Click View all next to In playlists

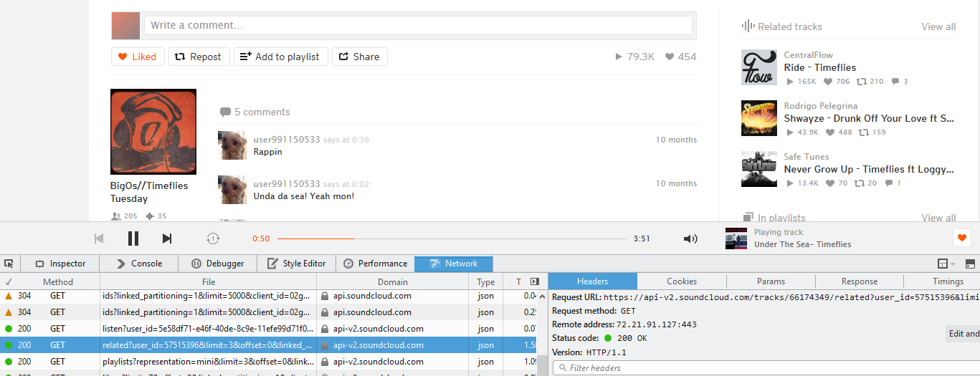[938, 218]
